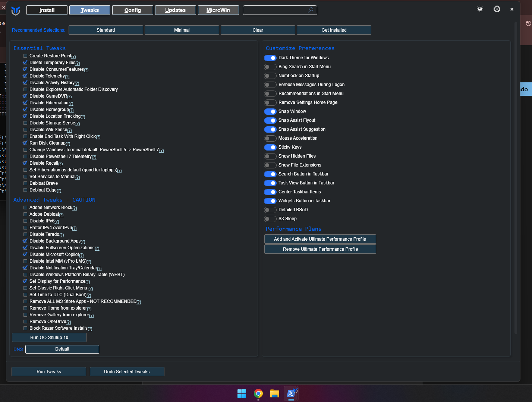The image size is (532, 402).
Task: Run OO Shutup 10
Action: [x=49, y=338]
